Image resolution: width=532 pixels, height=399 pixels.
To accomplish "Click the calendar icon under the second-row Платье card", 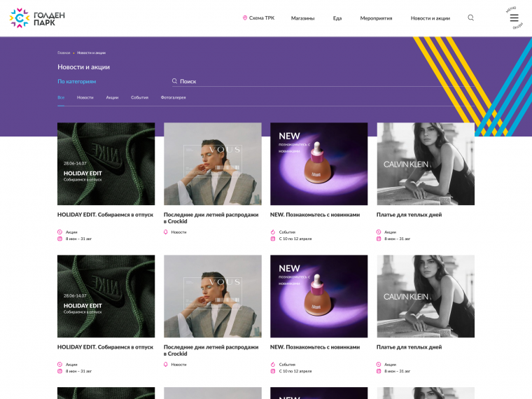I will pyautogui.click(x=379, y=371).
